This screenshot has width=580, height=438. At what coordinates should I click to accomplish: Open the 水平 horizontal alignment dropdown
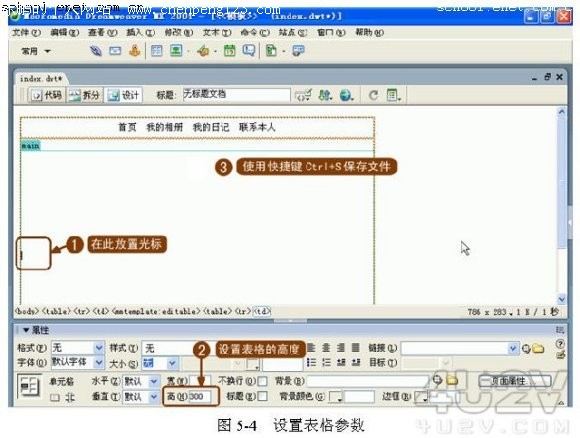click(x=154, y=381)
